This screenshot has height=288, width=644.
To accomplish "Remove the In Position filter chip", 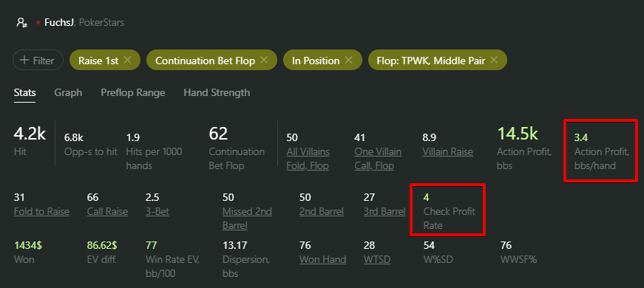I will coord(349,61).
